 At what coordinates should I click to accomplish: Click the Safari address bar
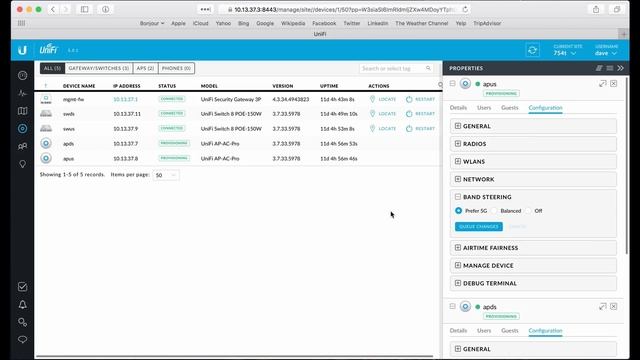click(x=343, y=9)
